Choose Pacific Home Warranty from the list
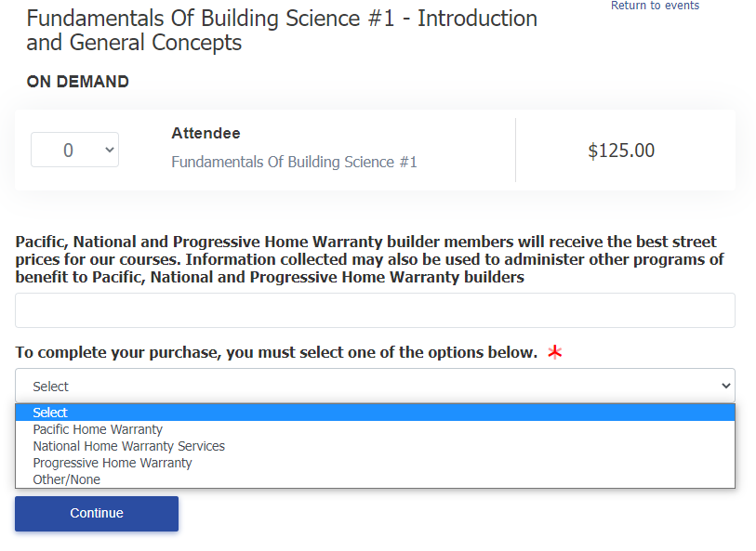 pos(98,429)
